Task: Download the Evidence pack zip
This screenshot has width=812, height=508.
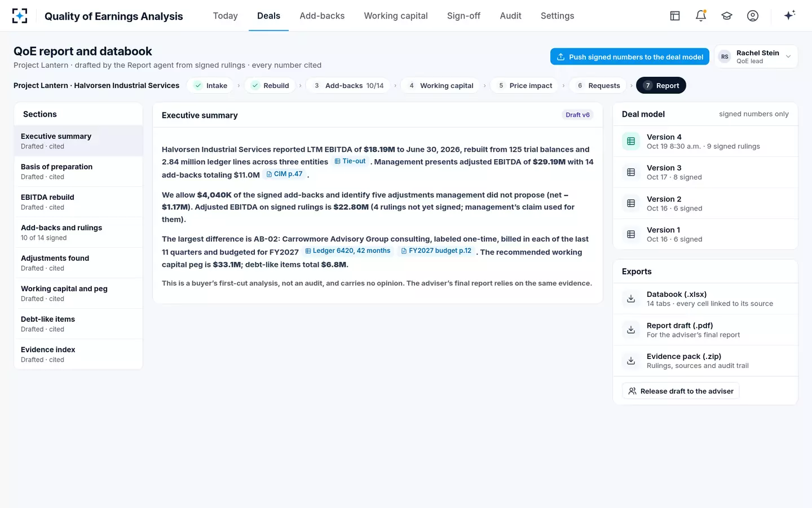Action: [x=705, y=361]
